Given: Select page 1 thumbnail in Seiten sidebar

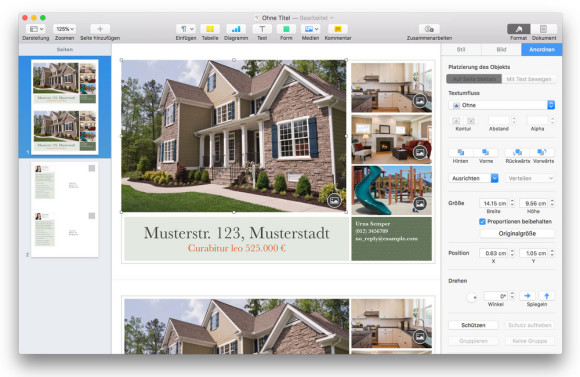Looking at the screenshot, I should tap(65, 107).
